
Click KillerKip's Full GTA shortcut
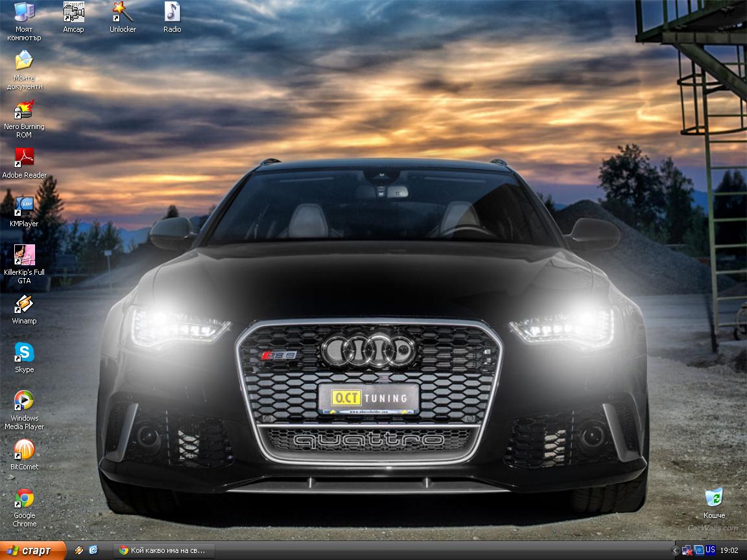(x=24, y=255)
